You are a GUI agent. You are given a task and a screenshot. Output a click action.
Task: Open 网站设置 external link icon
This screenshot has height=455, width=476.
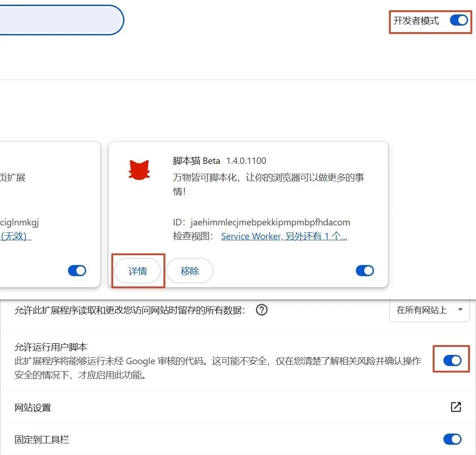456,407
